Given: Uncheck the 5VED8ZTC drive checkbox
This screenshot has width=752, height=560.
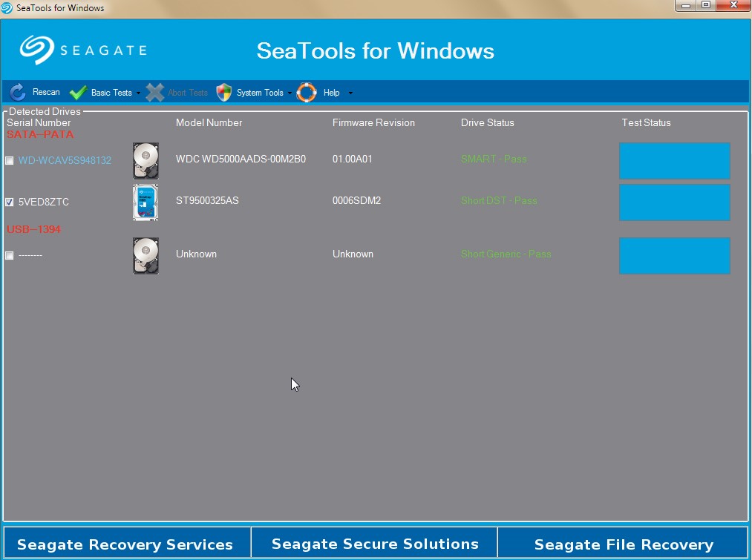Looking at the screenshot, I should 10,202.
